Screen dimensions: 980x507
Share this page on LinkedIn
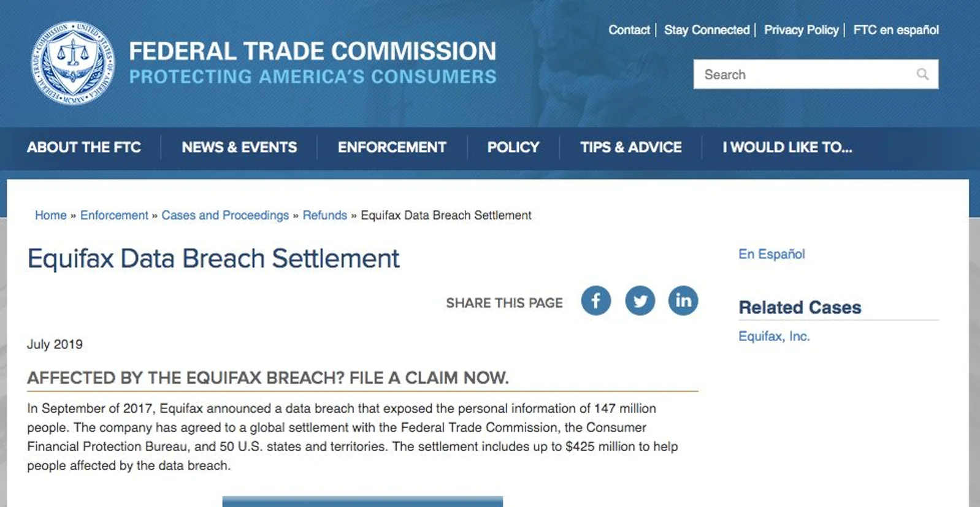(683, 301)
